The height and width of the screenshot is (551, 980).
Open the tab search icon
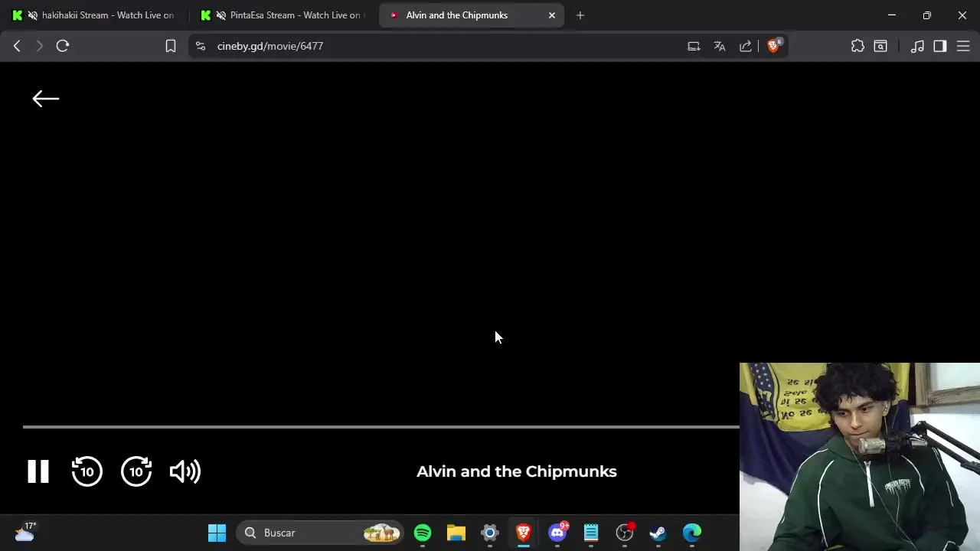tap(880, 46)
